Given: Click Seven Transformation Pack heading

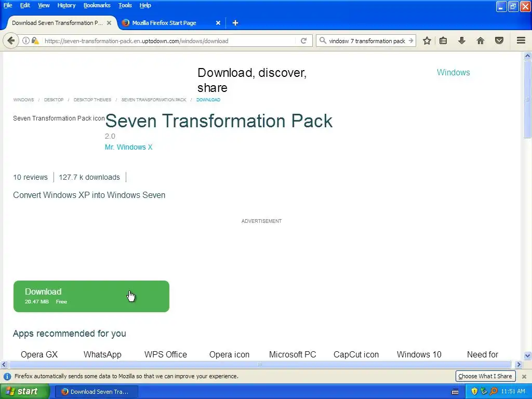Looking at the screenshot, I should click(219, 121).
